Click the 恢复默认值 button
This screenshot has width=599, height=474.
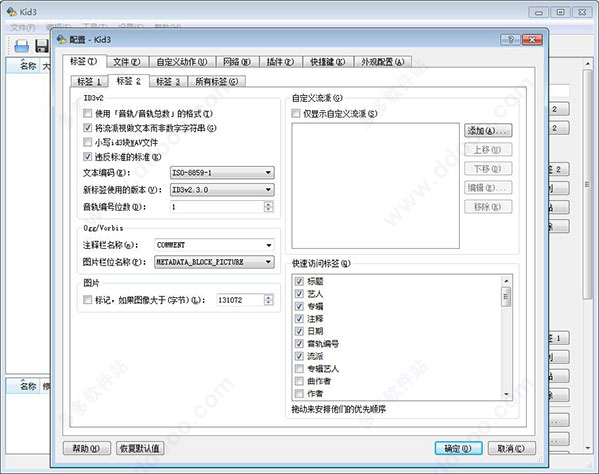[x=140, y=448]
